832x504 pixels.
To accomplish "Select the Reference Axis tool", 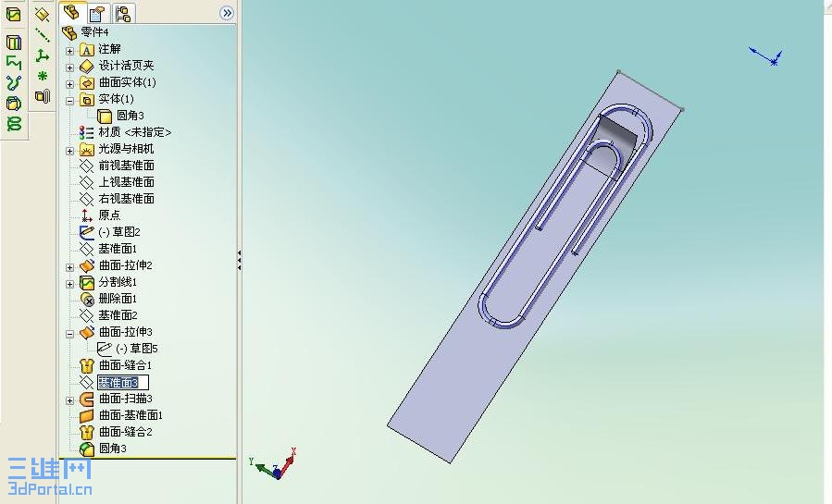I will point(43,35).
